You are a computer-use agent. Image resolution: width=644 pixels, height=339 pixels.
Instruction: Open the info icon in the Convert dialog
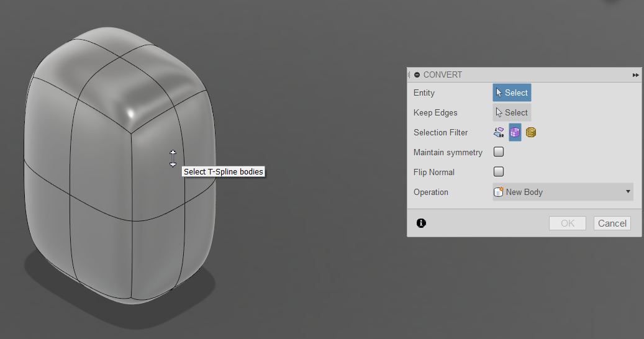tap(421, 223)
